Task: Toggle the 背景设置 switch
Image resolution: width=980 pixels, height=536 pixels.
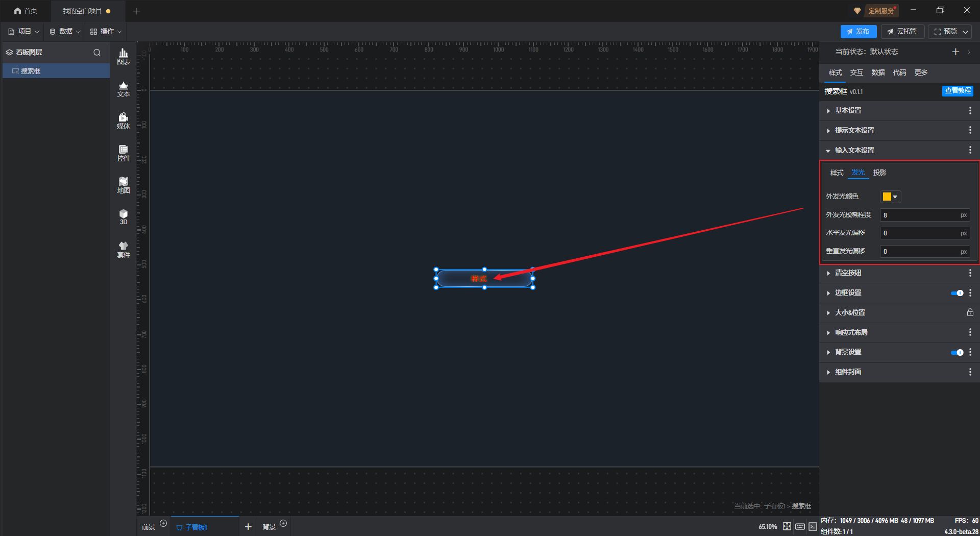Action: tap(957, 352)
